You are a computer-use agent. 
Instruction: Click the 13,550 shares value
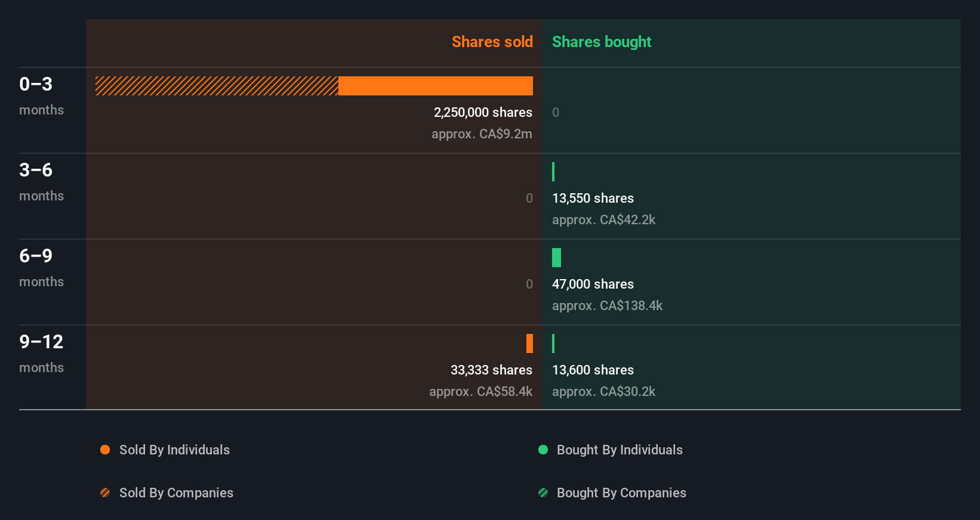[x=593, y=198]
